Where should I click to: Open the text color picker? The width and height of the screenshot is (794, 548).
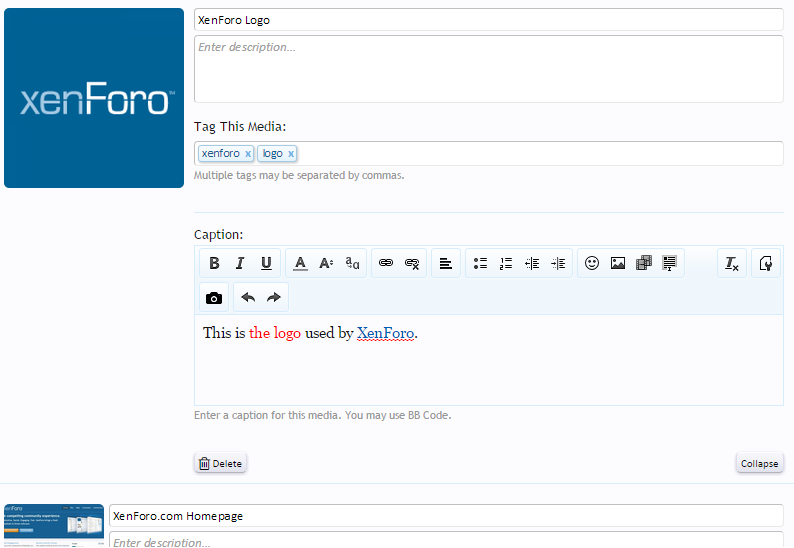click(x=300, y=264)
